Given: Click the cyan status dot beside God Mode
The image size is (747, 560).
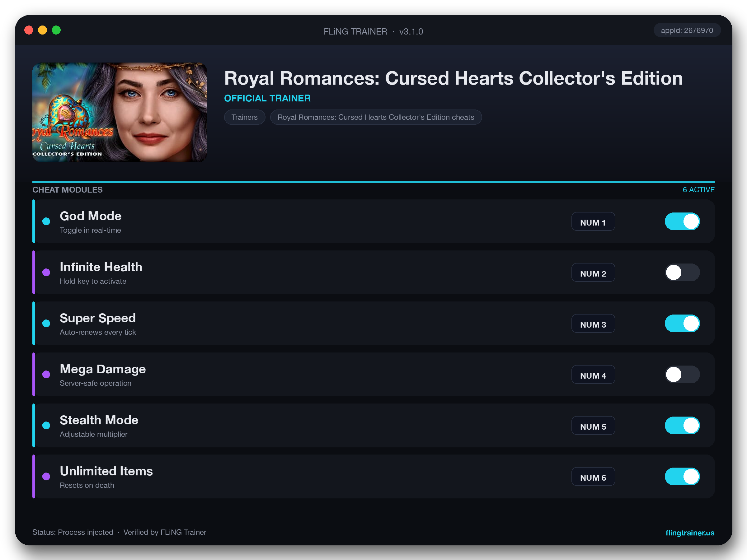Looking at the screenshot, I should click(x=46, y=222).
